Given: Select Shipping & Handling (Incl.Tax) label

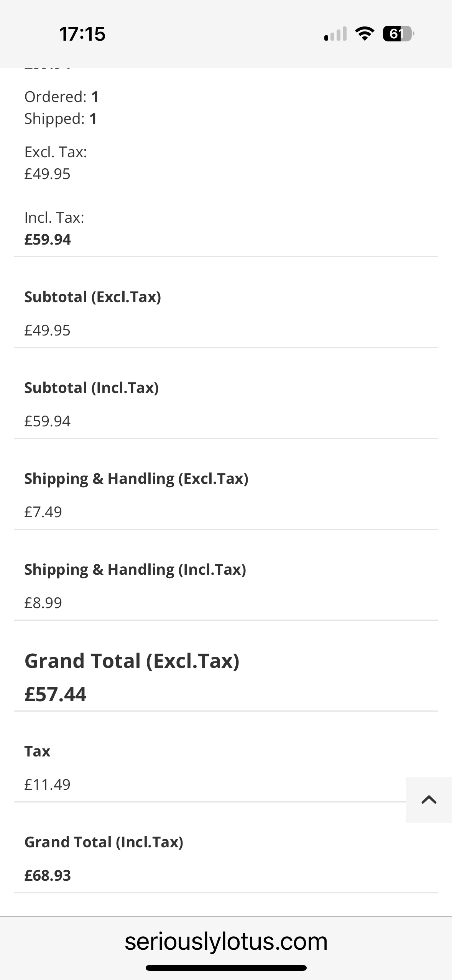Looking at the screenshot, I should (x=135, y=569).
